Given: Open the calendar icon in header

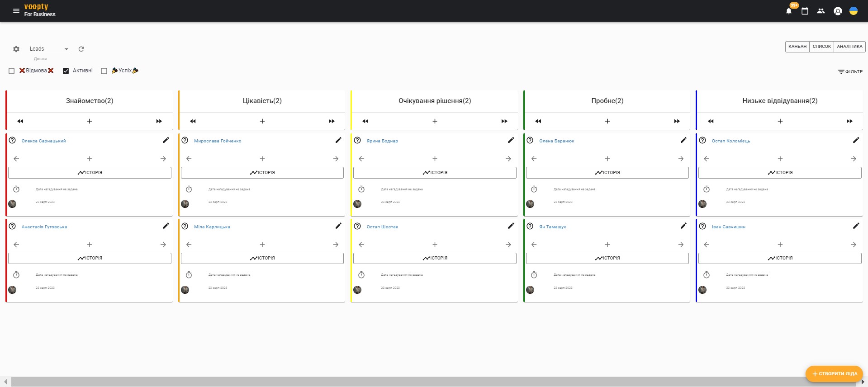Looking at the screenshot, I should pos(805,11).
